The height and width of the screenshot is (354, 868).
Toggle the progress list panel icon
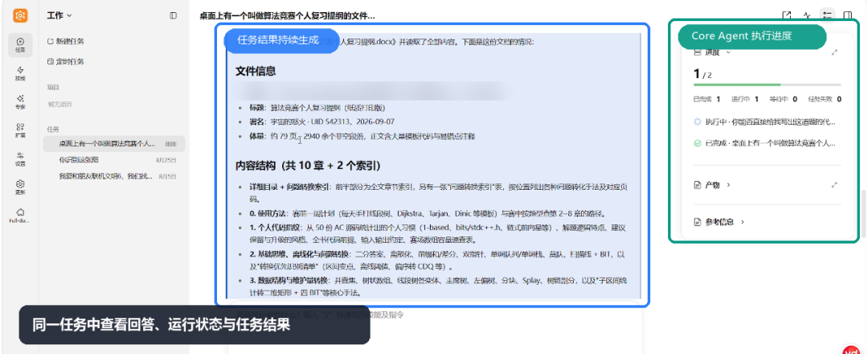click(x=828, y=15)
